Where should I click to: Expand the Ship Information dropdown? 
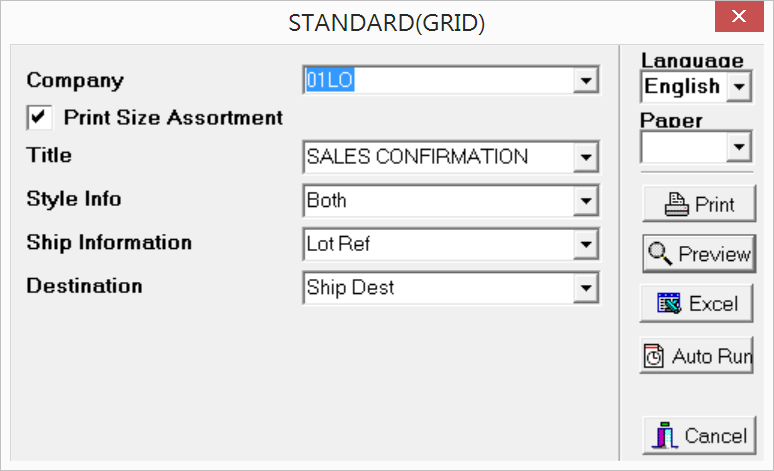(x=586, y=244)
